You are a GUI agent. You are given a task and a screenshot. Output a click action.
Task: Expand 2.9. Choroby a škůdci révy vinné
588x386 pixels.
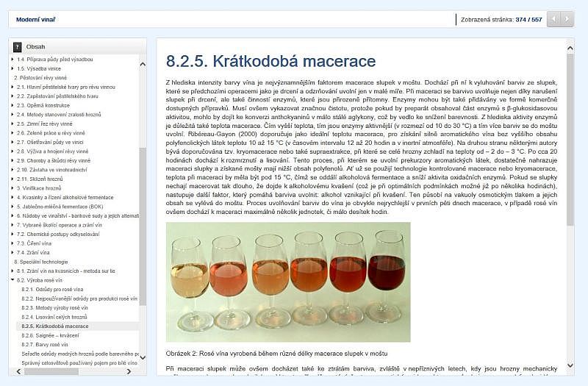pos(12,160)
